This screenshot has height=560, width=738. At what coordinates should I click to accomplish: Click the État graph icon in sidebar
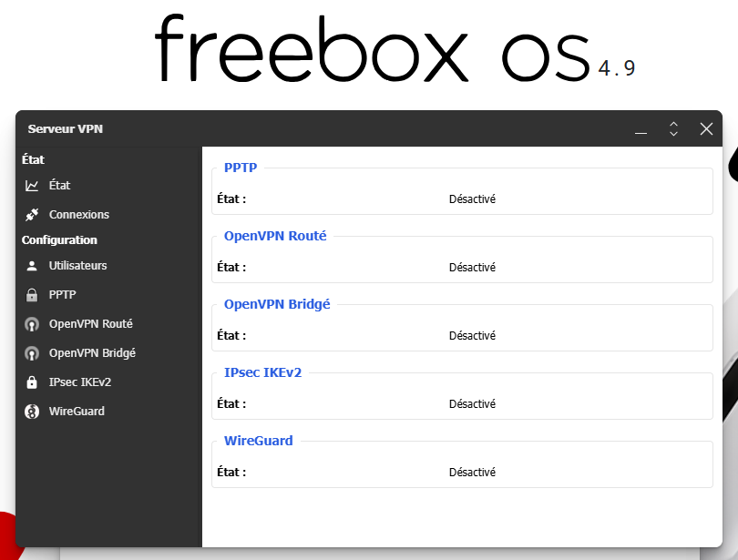32,186
